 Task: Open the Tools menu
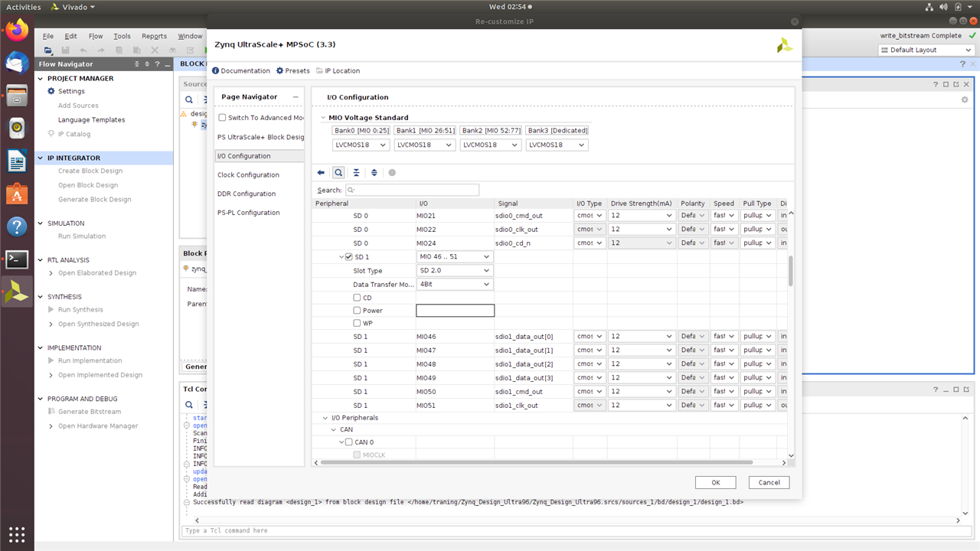pos(122,36)
